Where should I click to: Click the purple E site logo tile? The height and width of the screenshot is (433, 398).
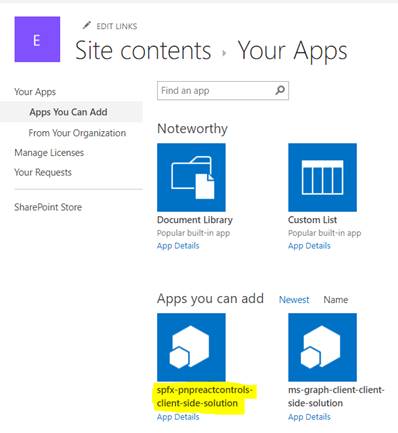click(x=37, y=39)
